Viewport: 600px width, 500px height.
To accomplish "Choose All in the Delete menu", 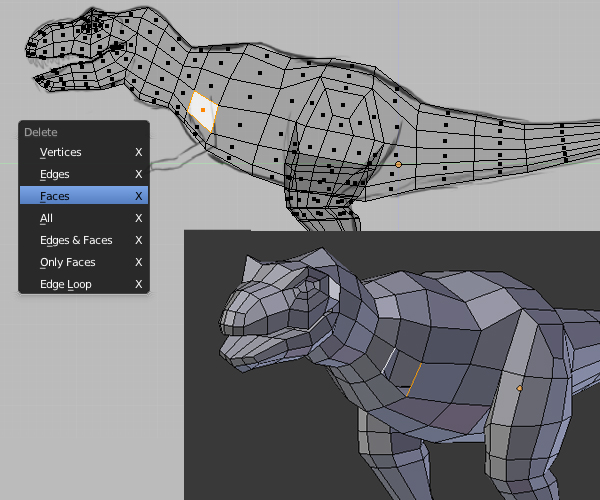I will pyautogui.click(x=84, y=218).
